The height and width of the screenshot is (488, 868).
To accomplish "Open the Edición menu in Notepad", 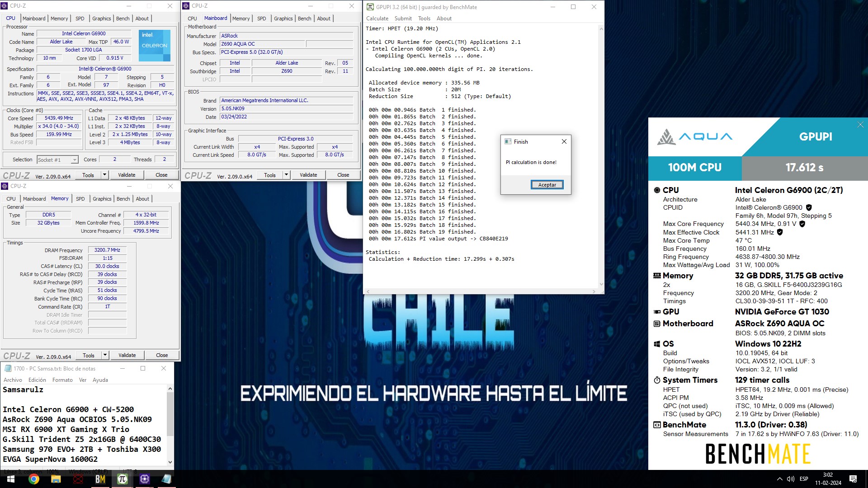I will 37,380.
